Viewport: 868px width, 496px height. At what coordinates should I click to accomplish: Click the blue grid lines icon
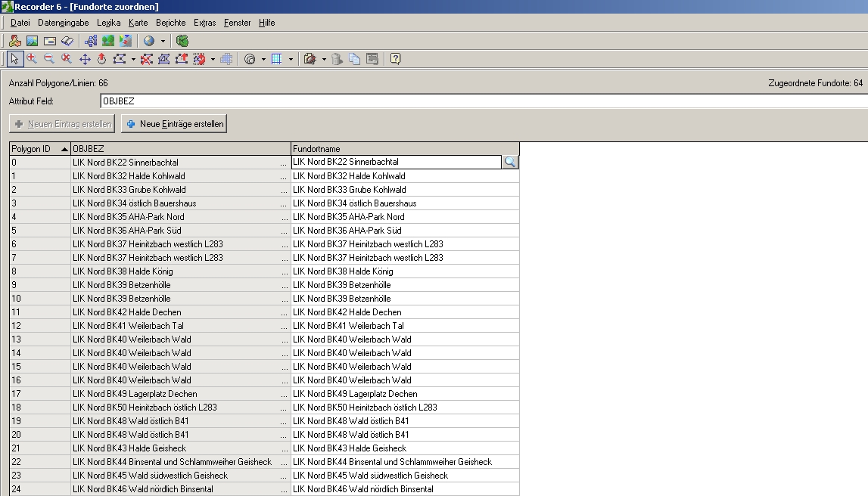pyautogui.click(x=277, y=59)
